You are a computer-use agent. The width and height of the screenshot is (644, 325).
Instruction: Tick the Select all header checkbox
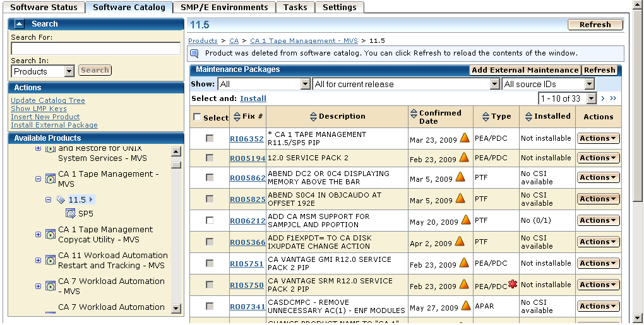pyautogui.click(x=197, y=117)
